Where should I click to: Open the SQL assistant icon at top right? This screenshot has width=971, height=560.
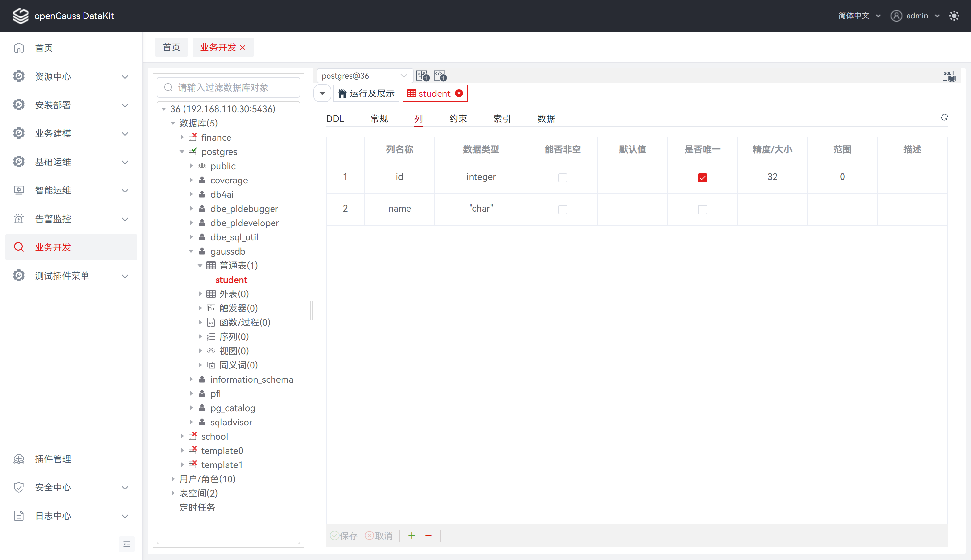tap(949, 76)
